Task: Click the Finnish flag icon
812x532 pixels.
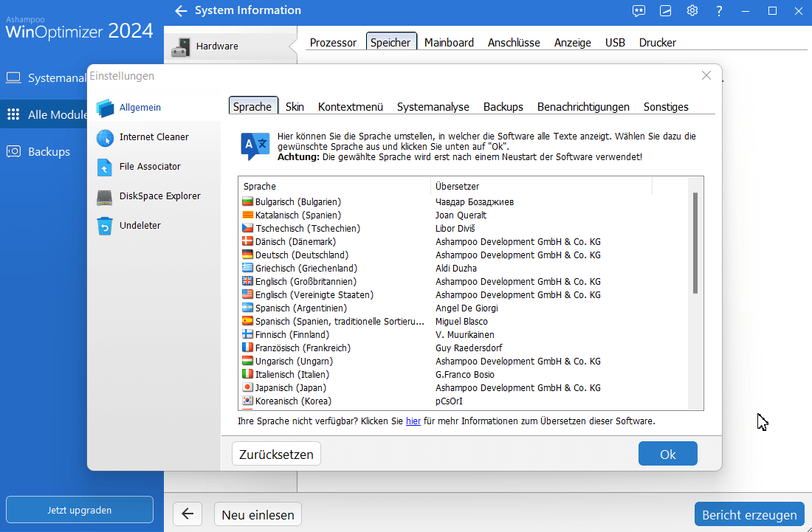Action: click(x=247, y=335)
